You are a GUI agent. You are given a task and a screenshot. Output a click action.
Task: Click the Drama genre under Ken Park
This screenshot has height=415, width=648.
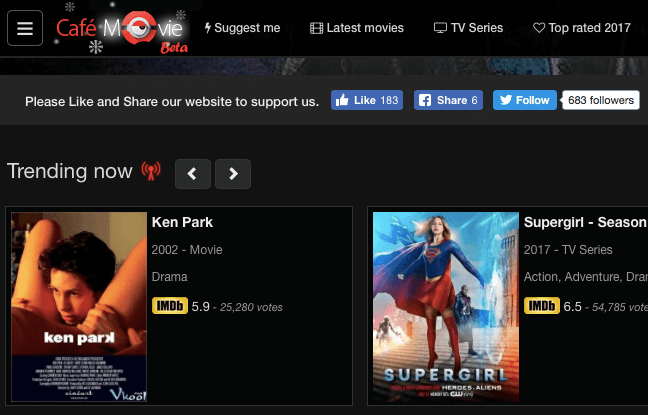click(169, 277)
